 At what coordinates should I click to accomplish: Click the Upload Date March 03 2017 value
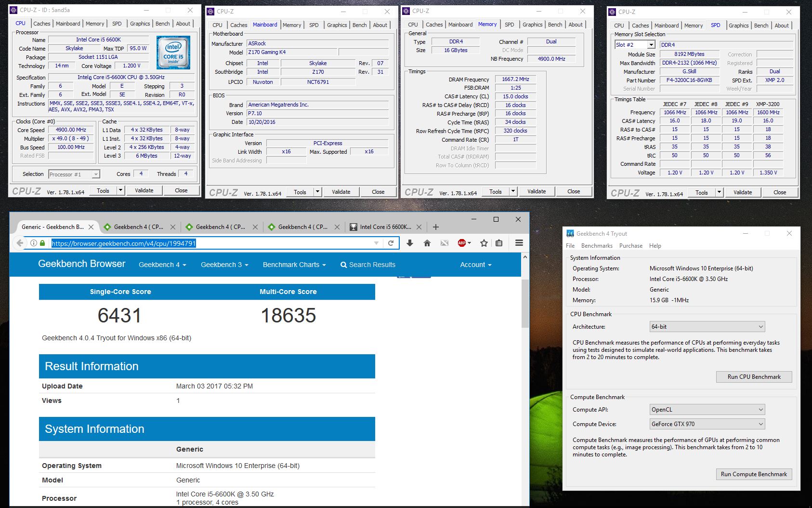(x=214, y=386)
